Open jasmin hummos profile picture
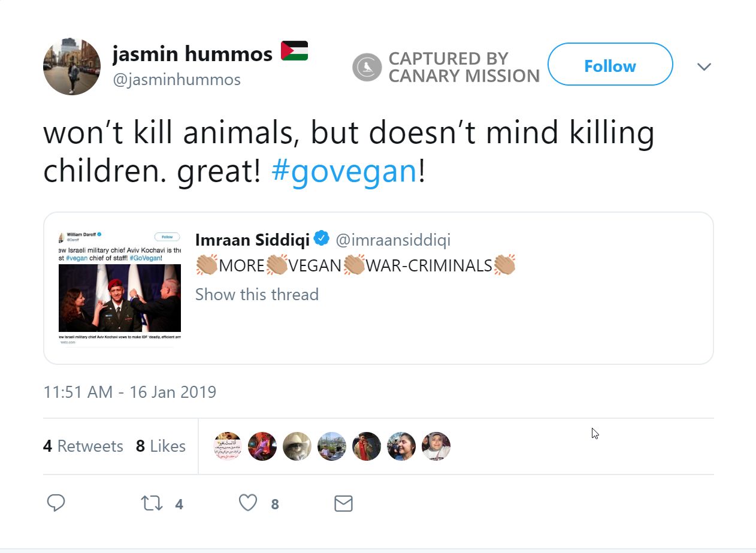The height and width of the screenshot is (553, 756). [x=72, y=67]
